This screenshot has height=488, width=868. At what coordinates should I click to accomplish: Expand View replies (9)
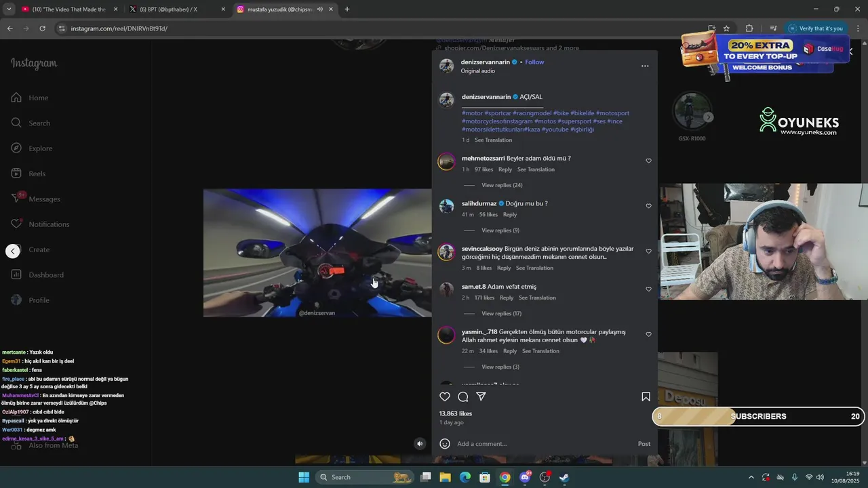click(x=500, y=230)
